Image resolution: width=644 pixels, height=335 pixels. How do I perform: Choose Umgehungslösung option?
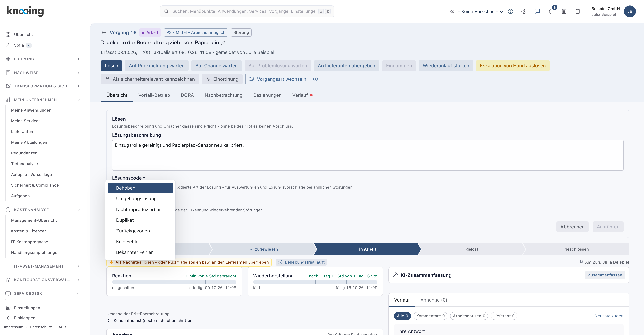click(140, 199)
